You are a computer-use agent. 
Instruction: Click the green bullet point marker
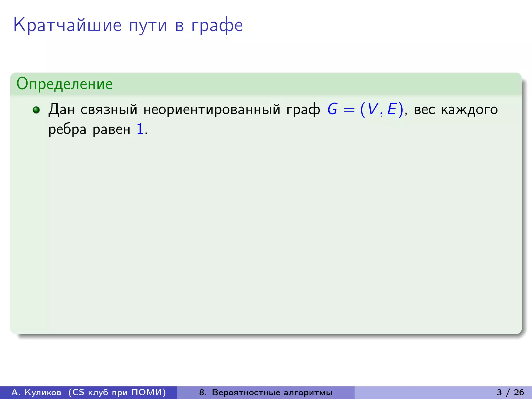[36, 110]
